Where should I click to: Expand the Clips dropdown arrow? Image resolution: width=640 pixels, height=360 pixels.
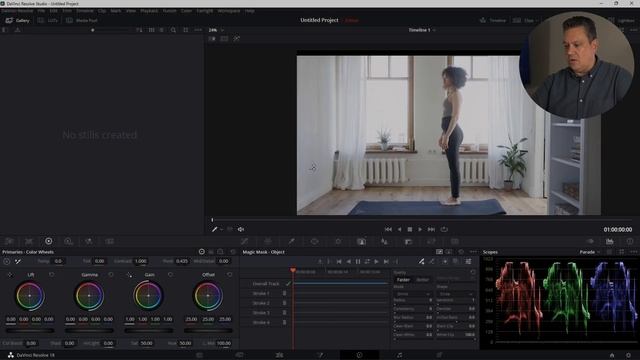pos(537,20)
